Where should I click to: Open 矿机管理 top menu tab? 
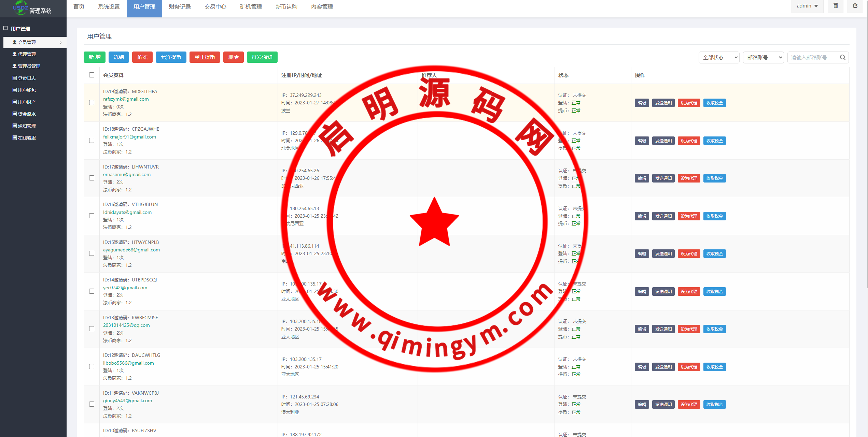(251, 7)
